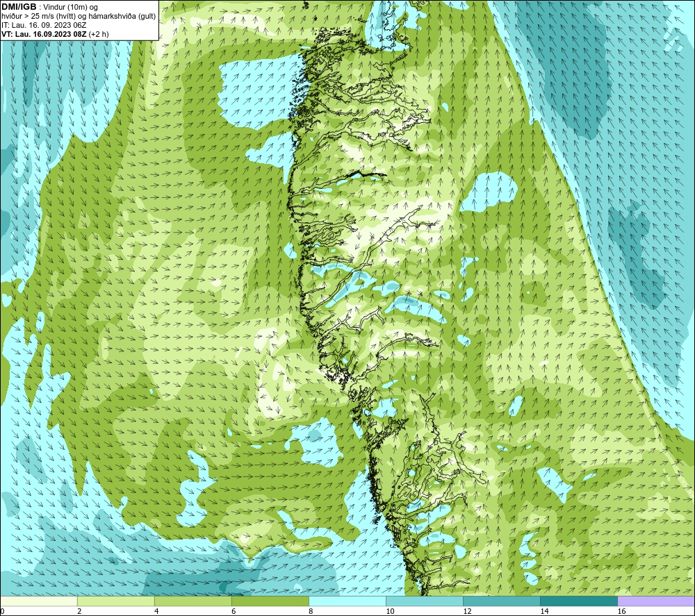
Task: Click the scale label '2'
Action: (x=79, y=611)
